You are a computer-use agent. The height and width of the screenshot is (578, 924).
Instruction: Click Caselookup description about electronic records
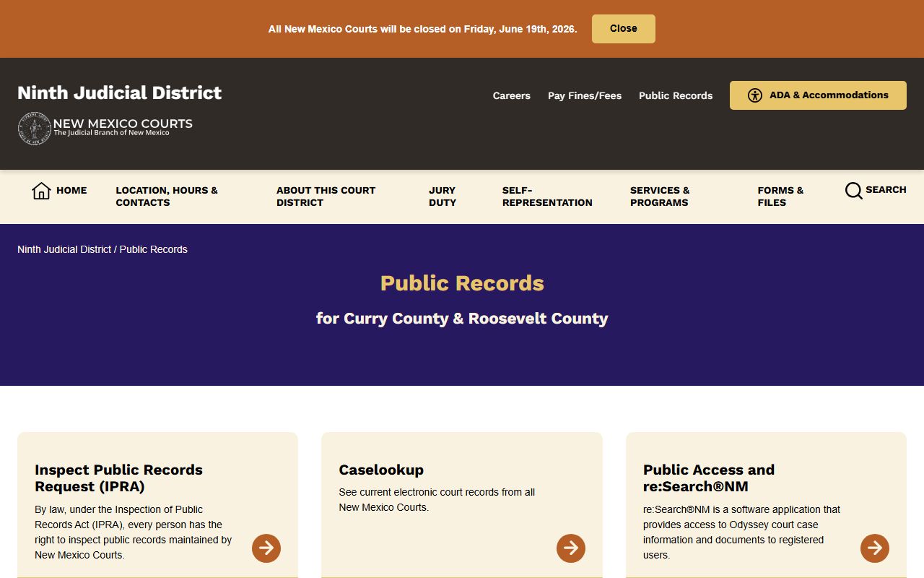[x=437, y=500]
